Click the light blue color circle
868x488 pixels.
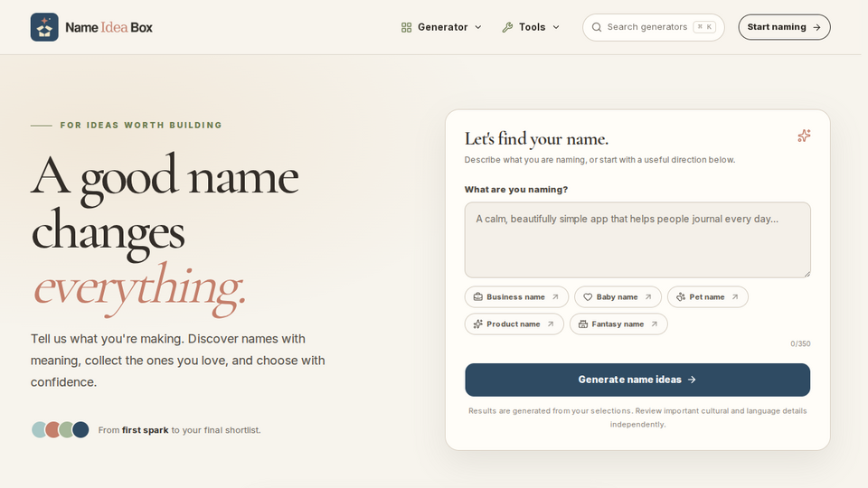tap(39, 430)
